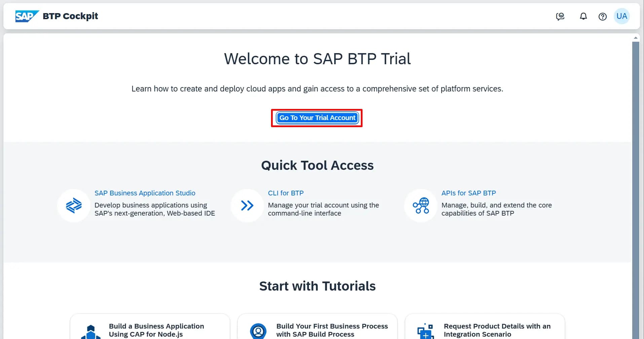Click the CAP for Node.js tutorial icon
This screenshot has width=644, height=339.
click(91, 332)
